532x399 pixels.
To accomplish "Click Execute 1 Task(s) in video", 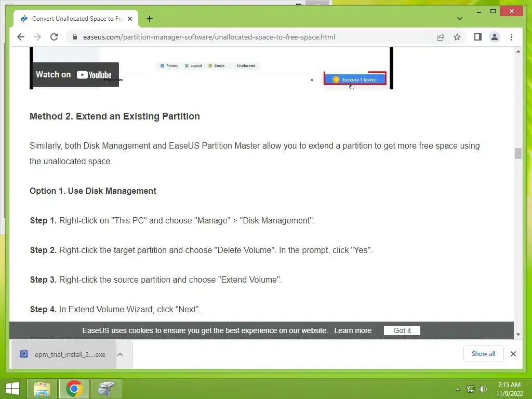I will 355,79.
